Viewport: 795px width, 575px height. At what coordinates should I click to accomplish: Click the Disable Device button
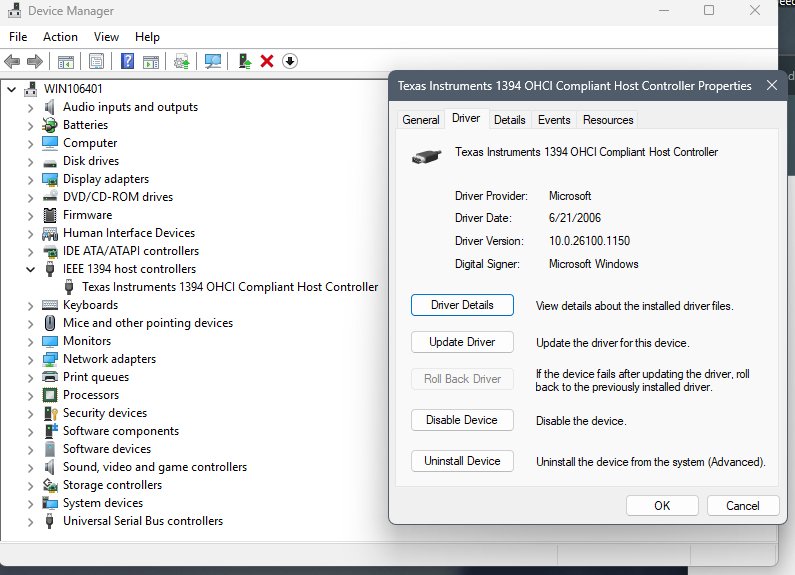click(462, 420)
